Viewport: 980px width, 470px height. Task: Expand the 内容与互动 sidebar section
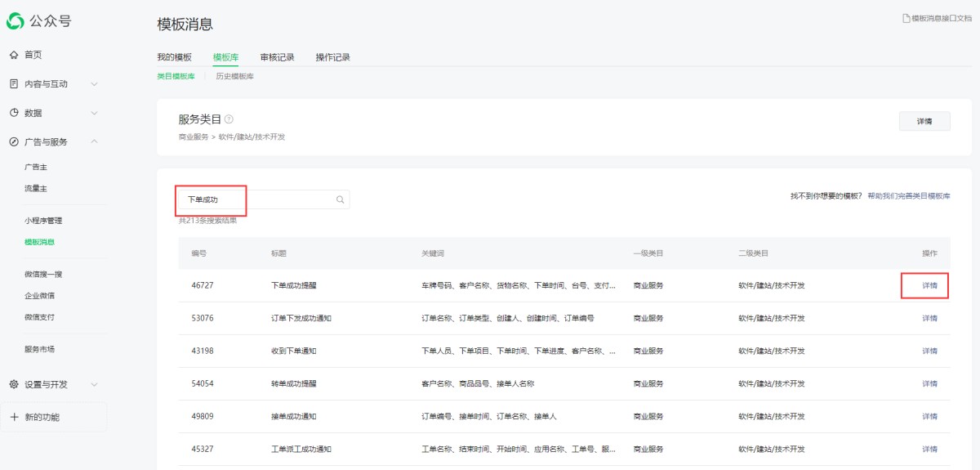(x=94, y=84)
